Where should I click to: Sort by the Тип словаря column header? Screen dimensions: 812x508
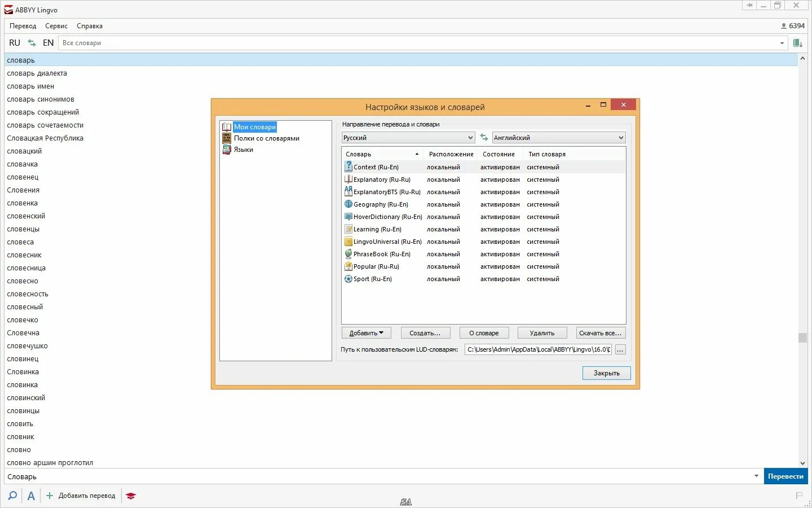point(547,154)
